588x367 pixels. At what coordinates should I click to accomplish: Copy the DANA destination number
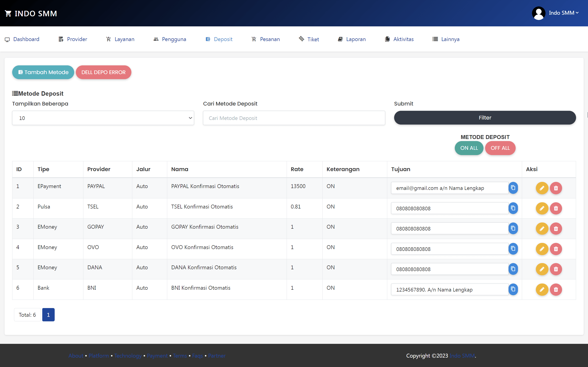tap(513, 269)
